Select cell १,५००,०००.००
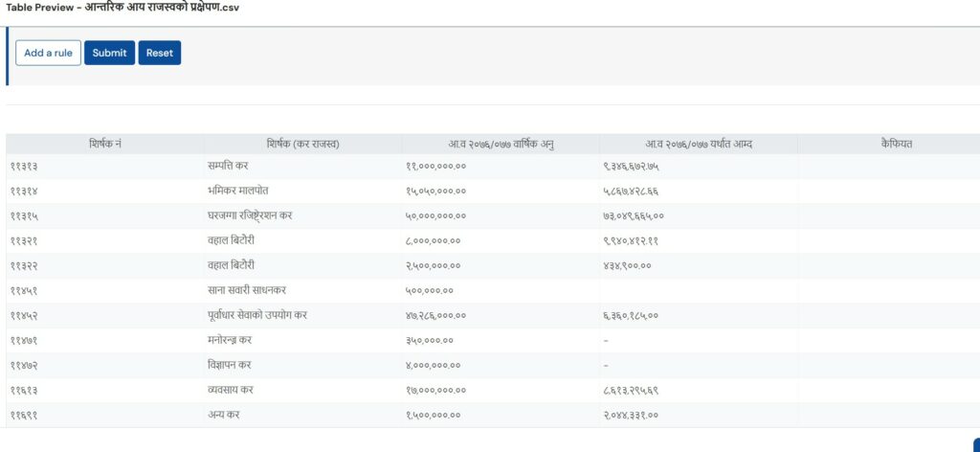980x452 pixels. 501,415
